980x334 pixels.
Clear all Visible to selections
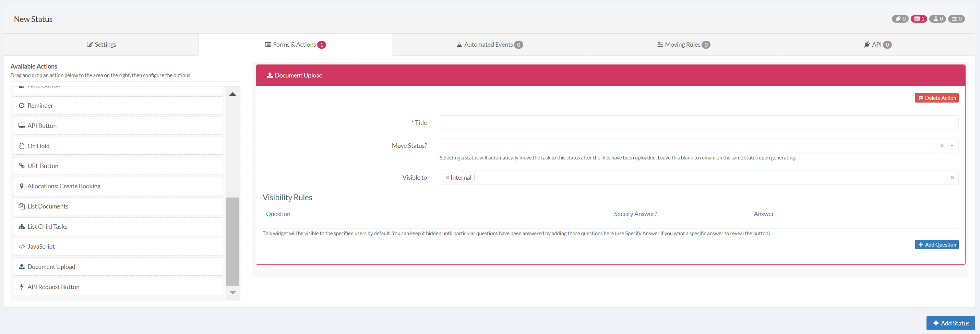coord(952,178)
